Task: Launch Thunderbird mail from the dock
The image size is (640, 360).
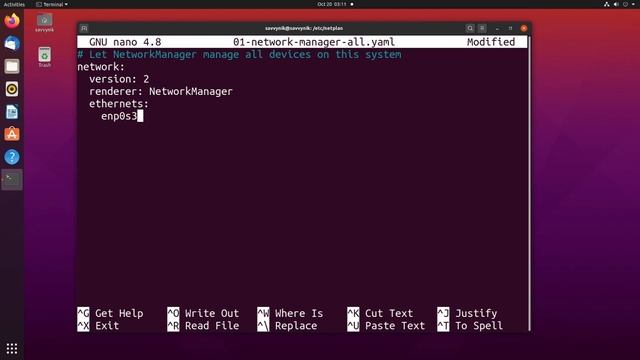Action: coord(12,43)
